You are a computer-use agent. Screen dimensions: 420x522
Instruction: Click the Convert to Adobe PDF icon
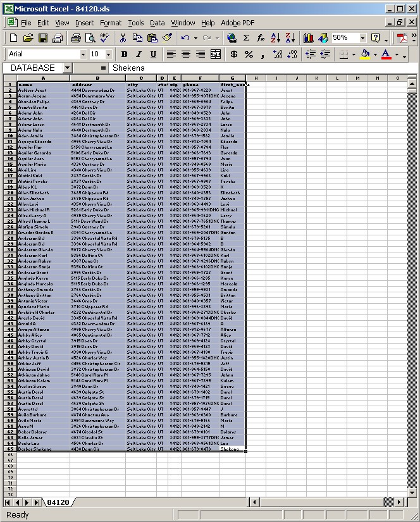click(x=402, y=38)
